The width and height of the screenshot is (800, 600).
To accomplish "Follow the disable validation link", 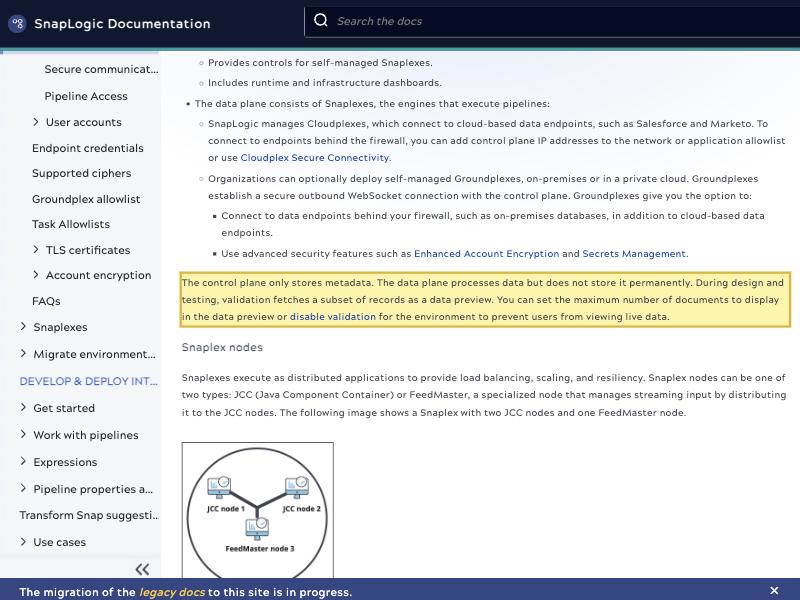I will click(x=333, y=316).
